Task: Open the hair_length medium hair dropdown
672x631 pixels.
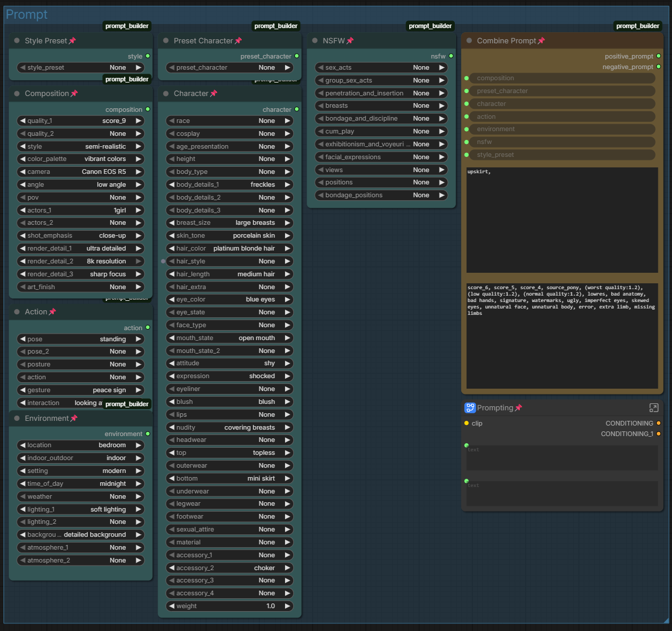Action: tap(229, 275)
